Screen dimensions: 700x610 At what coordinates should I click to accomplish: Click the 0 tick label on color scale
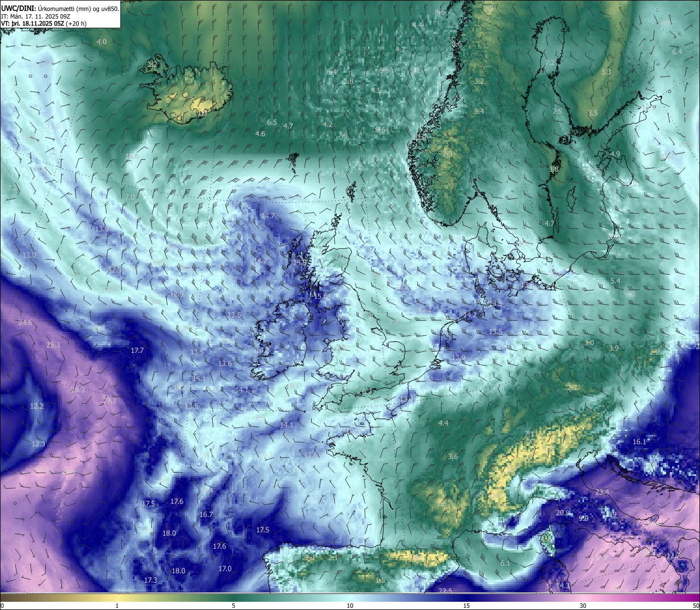tap(2, 606)
